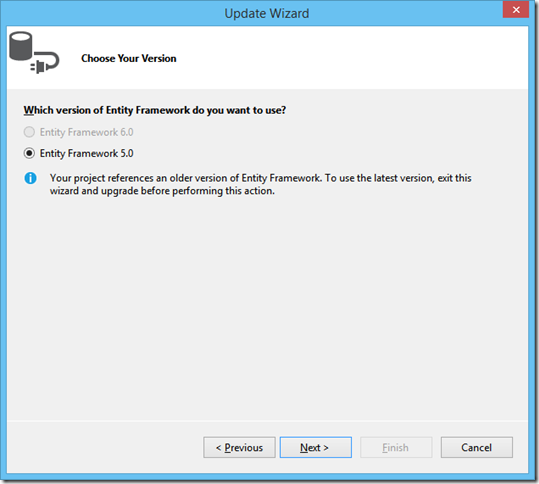Click the white header banner area
This screenshot has width=539, height=484.
(x=267, y=57)
